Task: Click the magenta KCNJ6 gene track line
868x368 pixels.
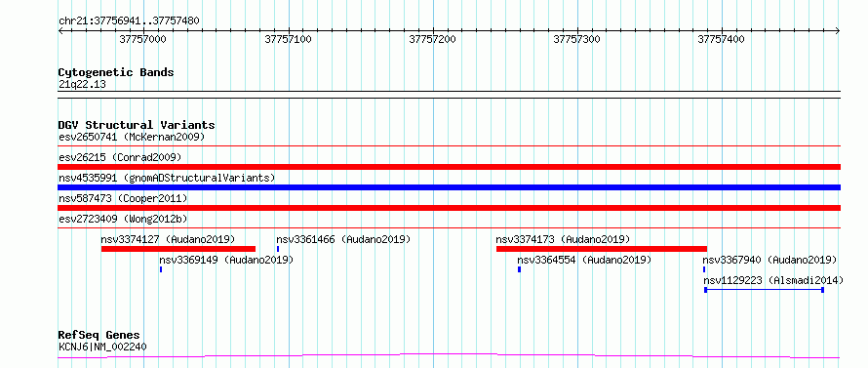Action: (x=450, y=356)
